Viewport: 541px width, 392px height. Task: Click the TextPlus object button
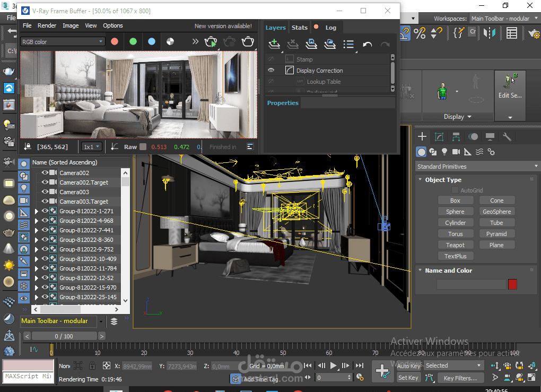point(456,256)
